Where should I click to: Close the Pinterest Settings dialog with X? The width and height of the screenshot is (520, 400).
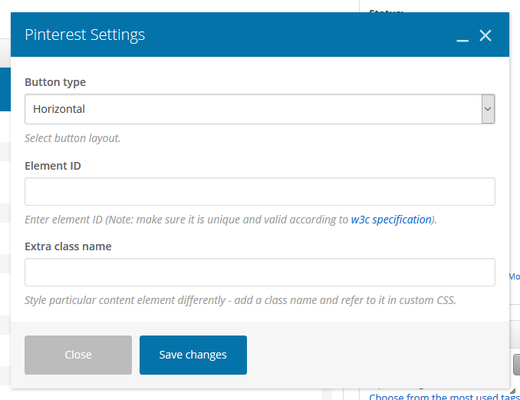click(485, 35)
